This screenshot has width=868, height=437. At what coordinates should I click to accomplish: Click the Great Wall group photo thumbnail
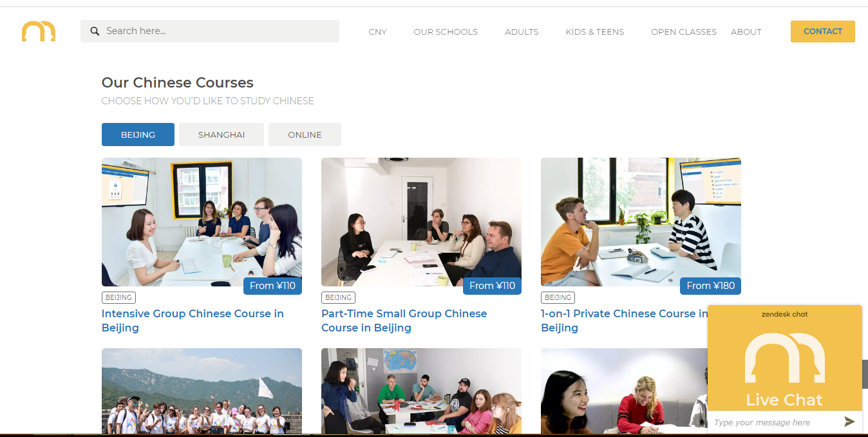pyautogui.click(x=202, y=391)
